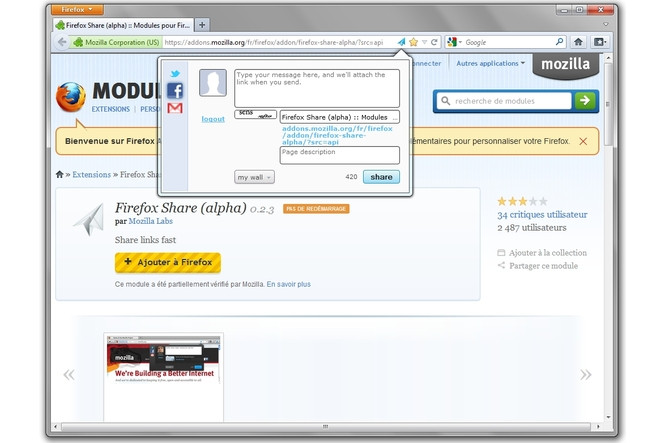This screenshot has height=443, width=664.
Task: Click the Ajouter à Firefox button
Action: [x=168, y=263]
